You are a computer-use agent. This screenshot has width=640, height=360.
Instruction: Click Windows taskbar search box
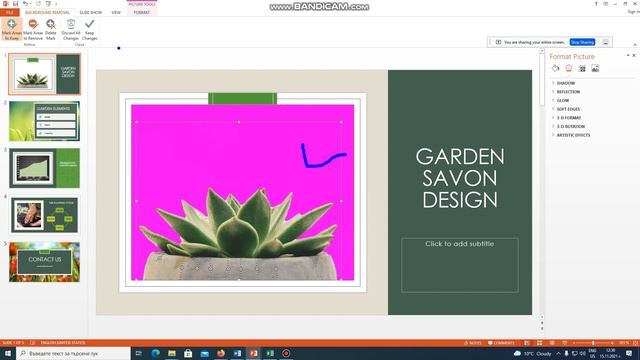(73, 353)
